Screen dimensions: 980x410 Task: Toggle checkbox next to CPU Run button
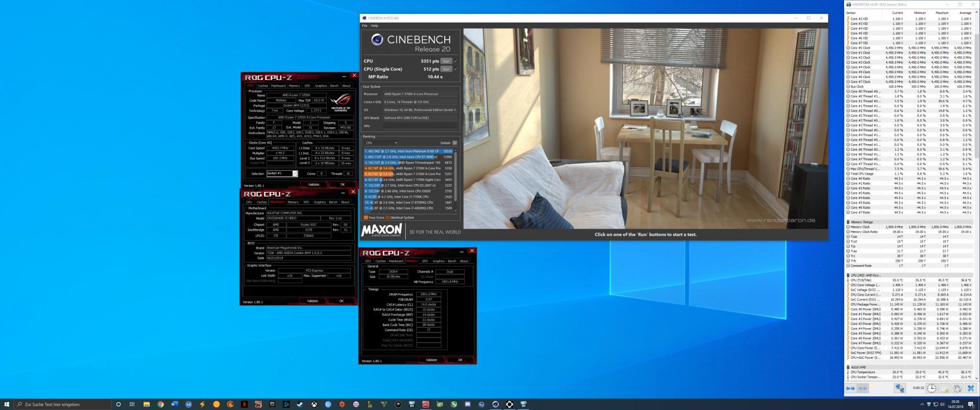[456, 61]
